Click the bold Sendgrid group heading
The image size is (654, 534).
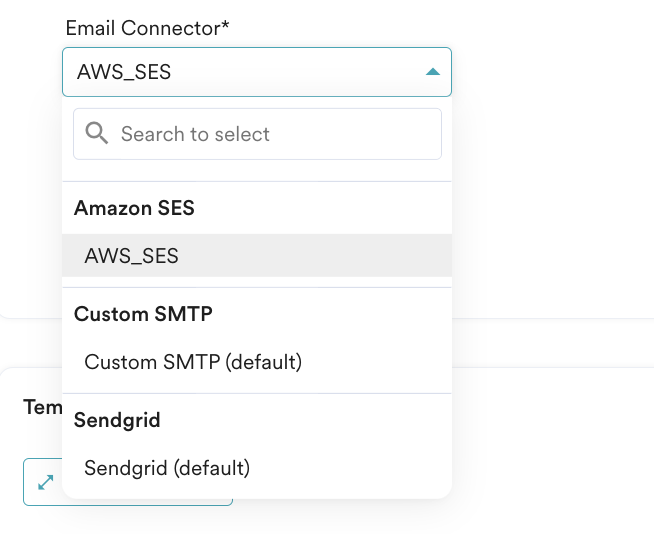coord(117,420)
